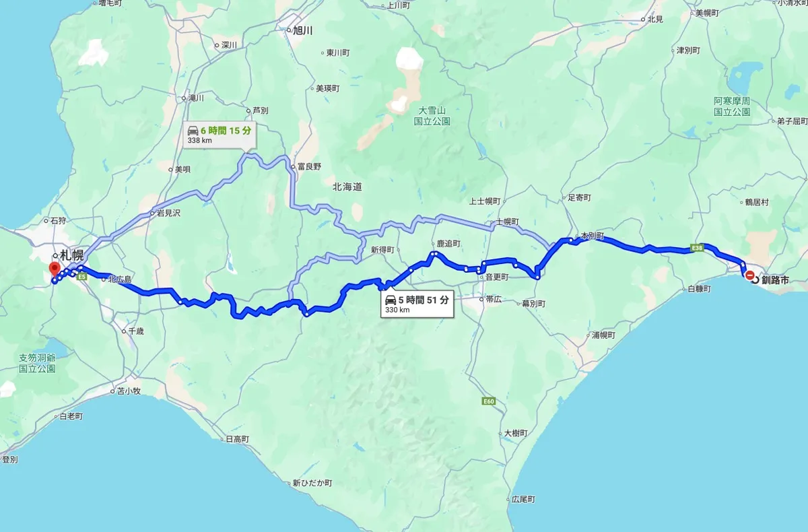
Task: Click the 支笏洞爺国立公園 park label
Action: tap(37, 364)
